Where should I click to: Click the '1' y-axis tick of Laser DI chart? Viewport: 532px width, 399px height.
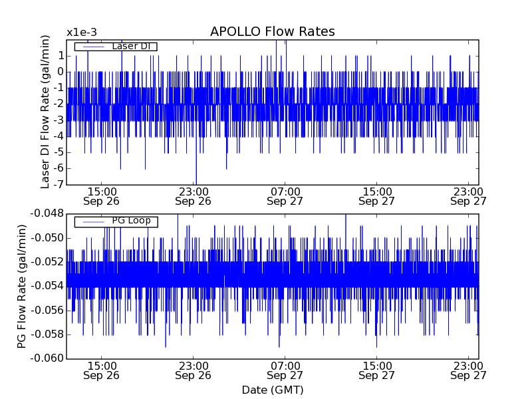coord(61,56)
